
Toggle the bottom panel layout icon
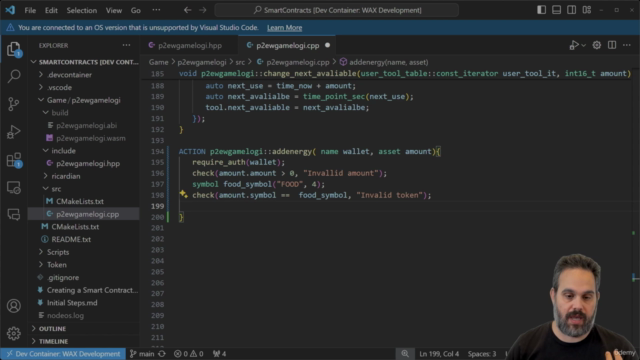point(556,10)
